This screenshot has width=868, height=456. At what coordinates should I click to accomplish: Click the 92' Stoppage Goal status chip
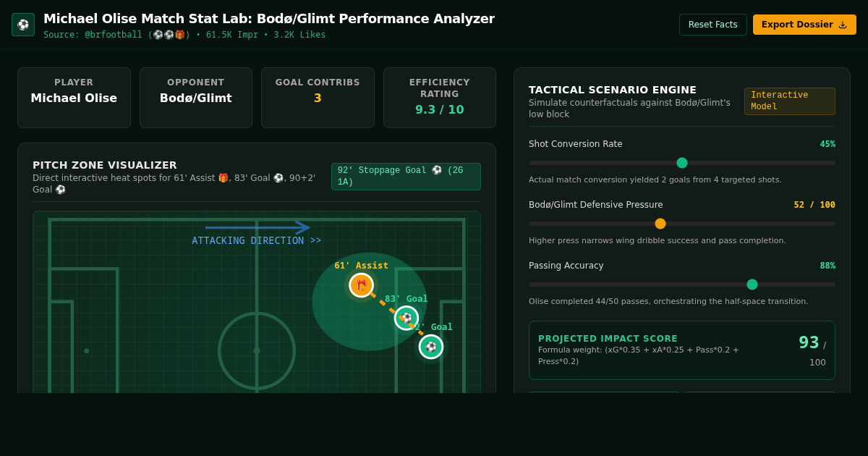pos(406,177)
